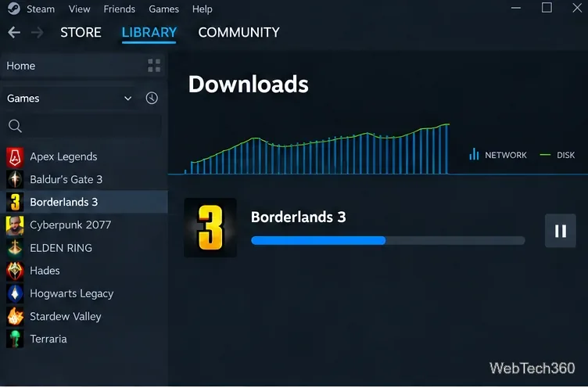Click the Apex Legends game icon
Viewport: 588px width, 388px height.
pyautogui.click(x=15, y=157)
